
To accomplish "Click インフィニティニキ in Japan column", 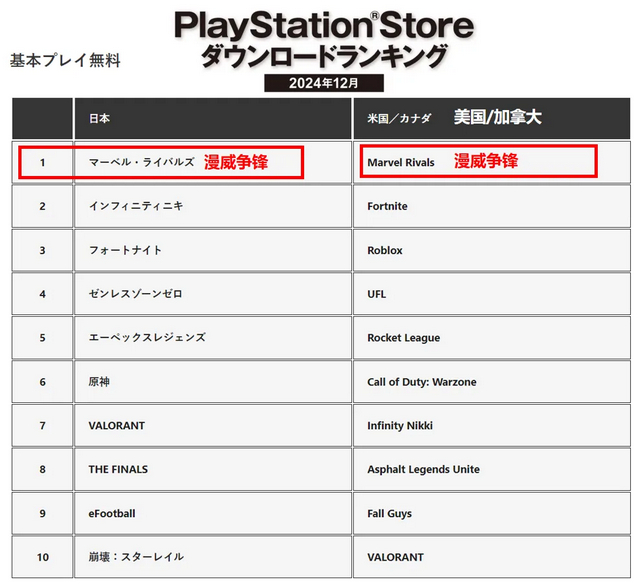I will pos(136,206).
